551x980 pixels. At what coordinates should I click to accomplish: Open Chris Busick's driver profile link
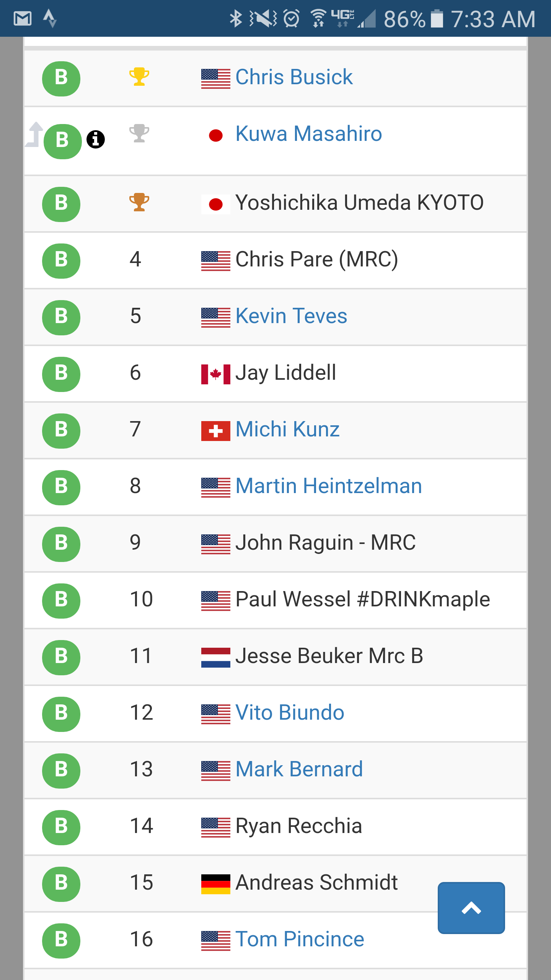294,77
